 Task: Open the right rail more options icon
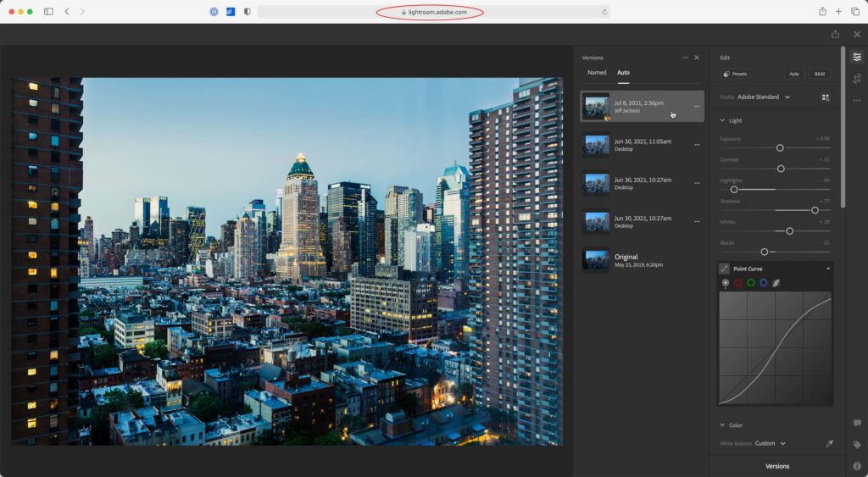857,100
